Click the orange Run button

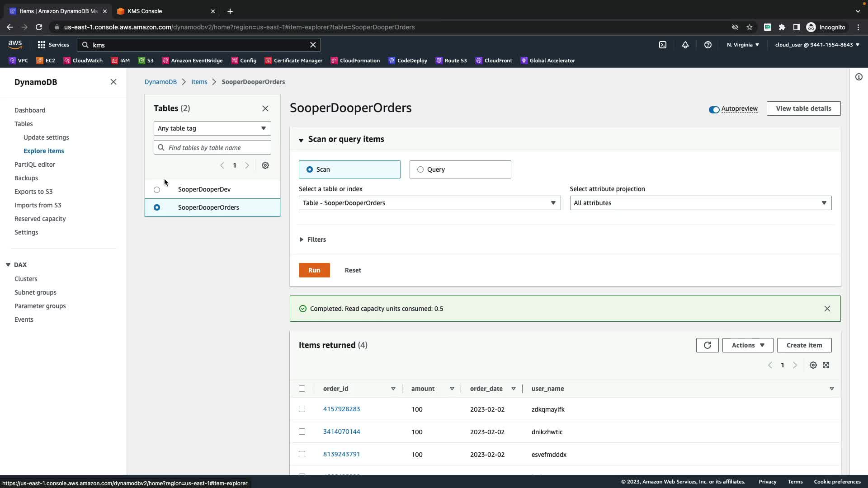[314, 270]
